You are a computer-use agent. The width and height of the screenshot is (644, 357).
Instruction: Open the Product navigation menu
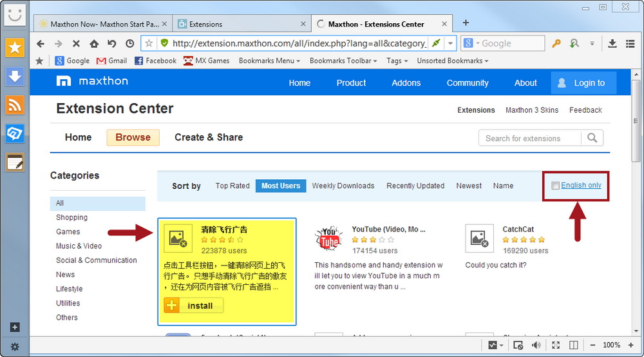coord(351,83)
